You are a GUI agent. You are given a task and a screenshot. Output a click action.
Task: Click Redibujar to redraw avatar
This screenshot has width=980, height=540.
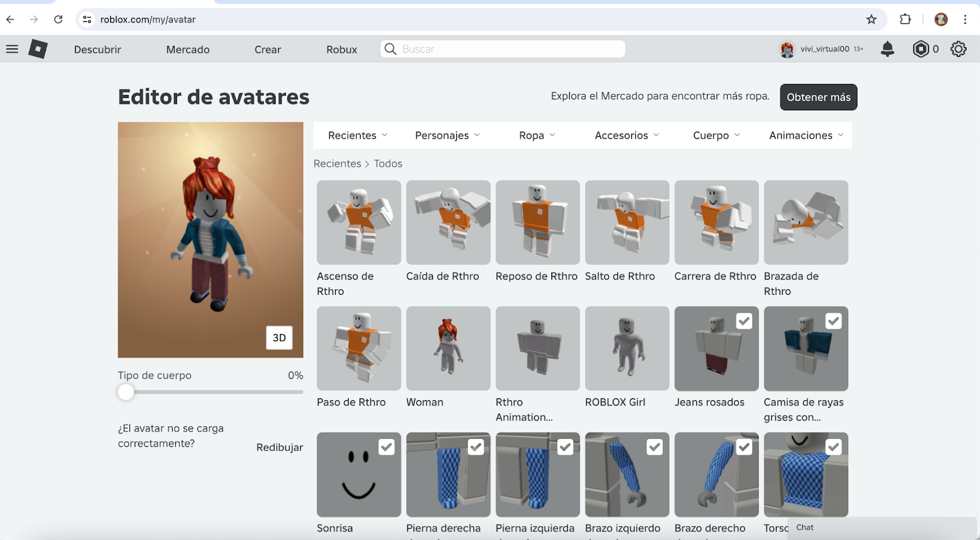(280, 447)
